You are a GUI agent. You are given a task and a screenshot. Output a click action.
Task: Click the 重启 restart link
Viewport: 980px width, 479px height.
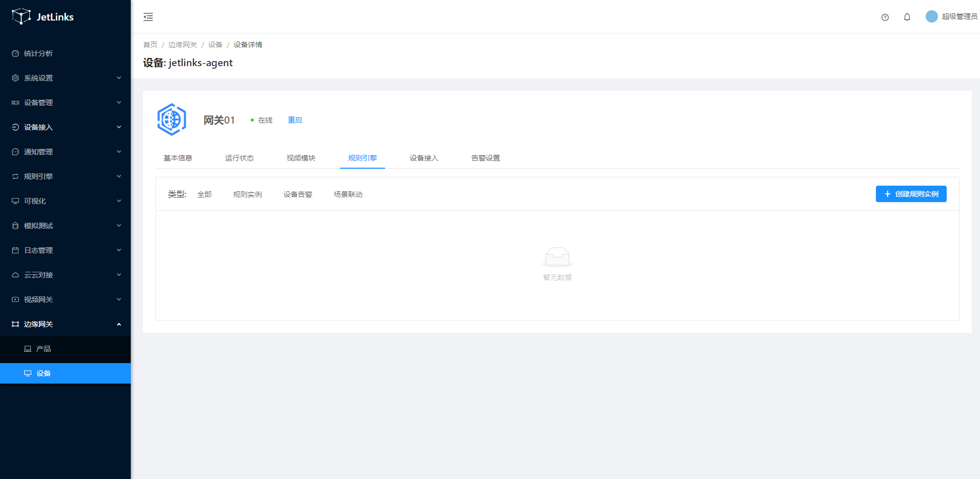[x=295, y=120]
